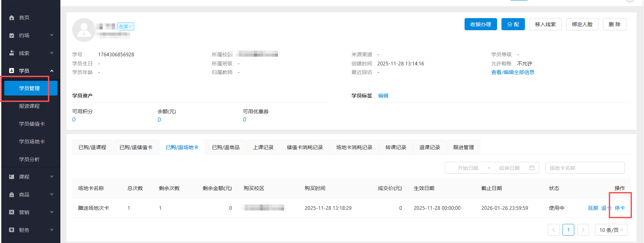Click the 移入线索 button
This screenshot has height=243, width=644.
545,24
